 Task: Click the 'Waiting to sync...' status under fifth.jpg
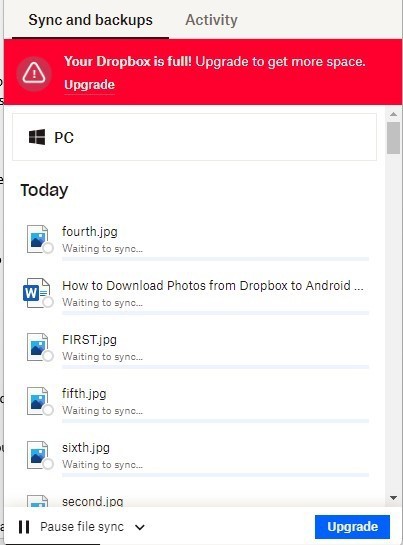point(102,410)
